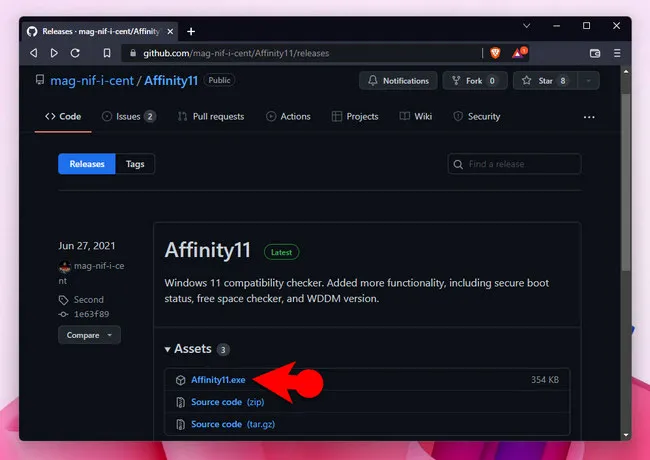This screenshot has width=650, height=460.
Task: Open the Issues tab
Action: (x=129, y=116)
